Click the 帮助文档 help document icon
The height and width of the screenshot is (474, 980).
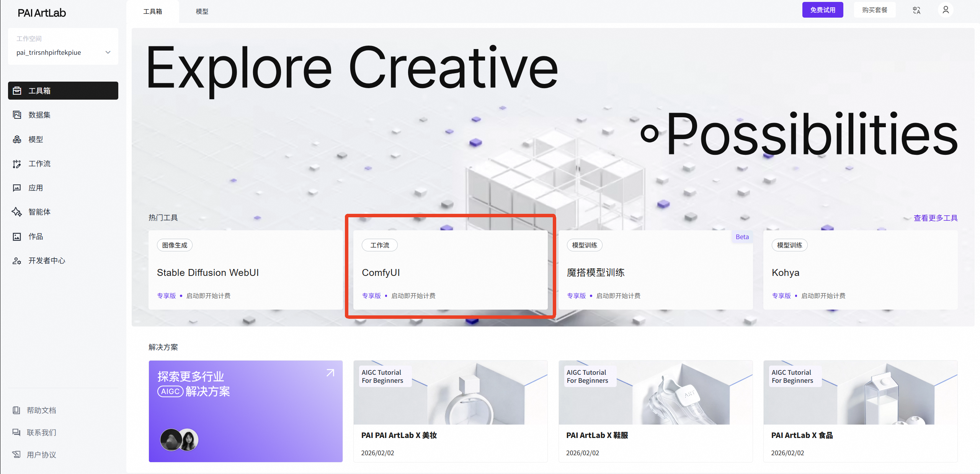16,410
